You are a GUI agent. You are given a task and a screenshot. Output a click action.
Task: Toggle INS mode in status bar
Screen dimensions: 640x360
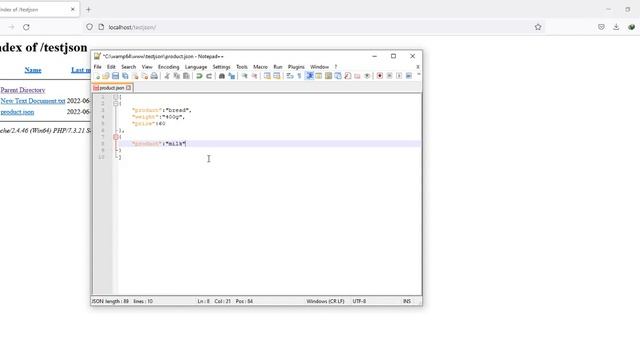(x=407, y=301)
